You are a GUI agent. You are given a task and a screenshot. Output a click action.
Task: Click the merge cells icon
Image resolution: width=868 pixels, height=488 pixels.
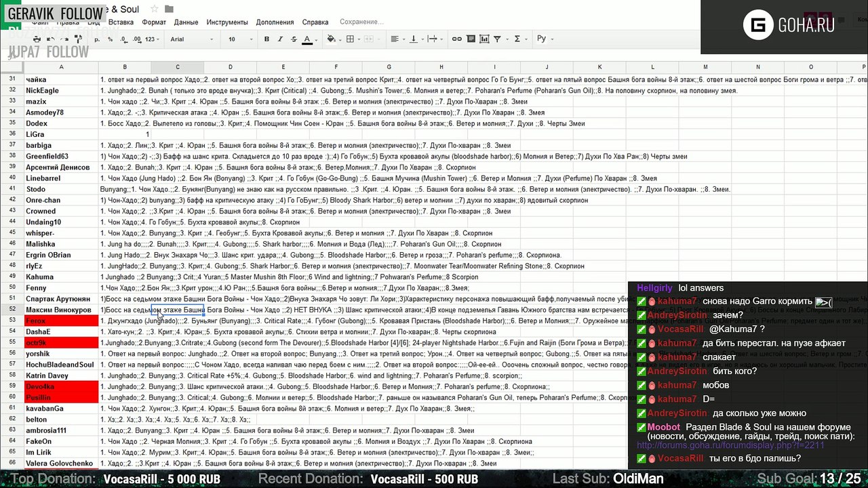coord(369,39)
